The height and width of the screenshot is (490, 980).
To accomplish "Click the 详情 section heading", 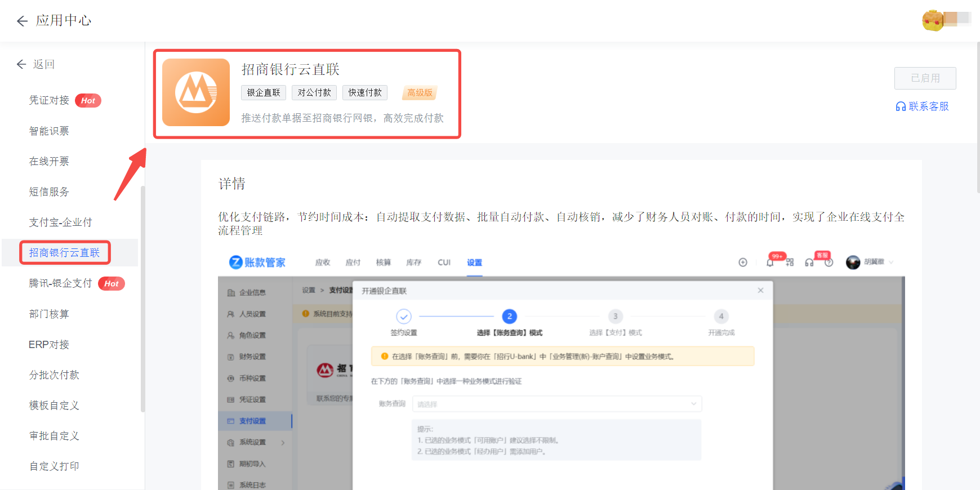I will 232,184.
